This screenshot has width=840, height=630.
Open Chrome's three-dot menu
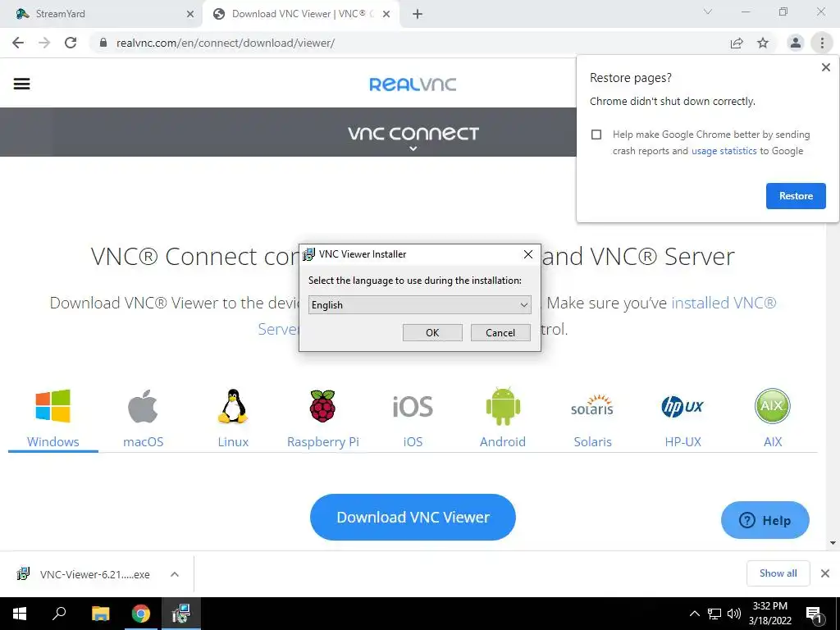click(x=822, y=43)
